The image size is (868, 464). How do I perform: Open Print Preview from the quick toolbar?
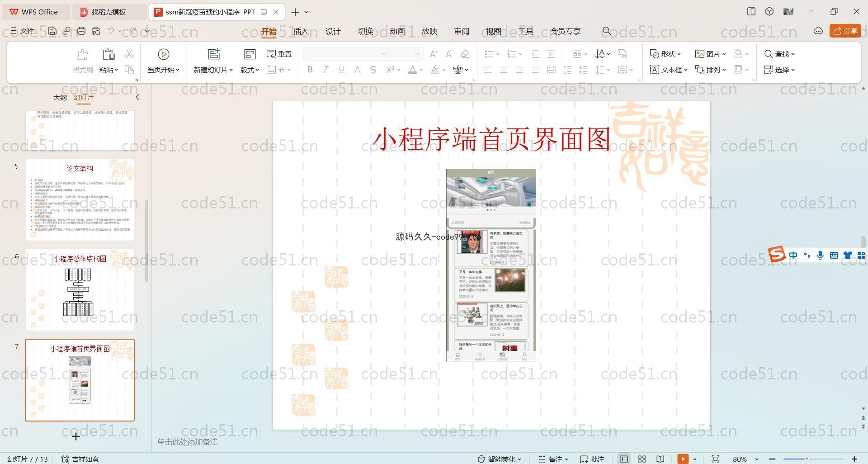96,31
